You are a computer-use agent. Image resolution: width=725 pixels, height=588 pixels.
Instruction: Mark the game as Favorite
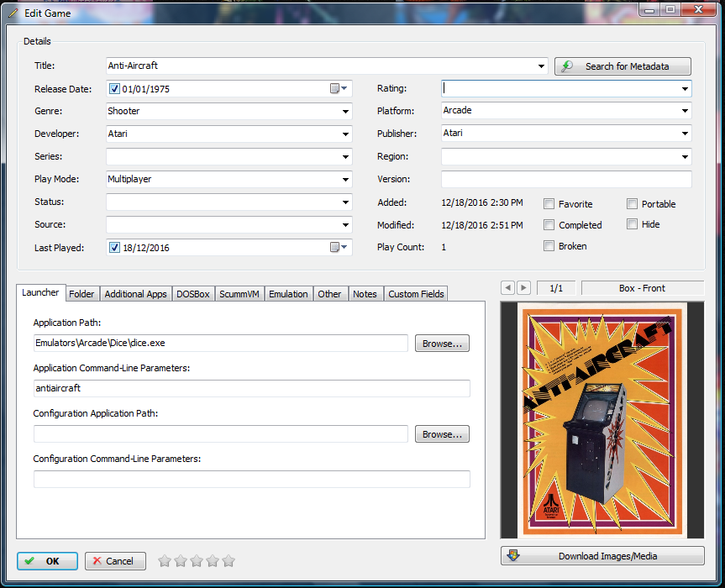click(549, 204)
